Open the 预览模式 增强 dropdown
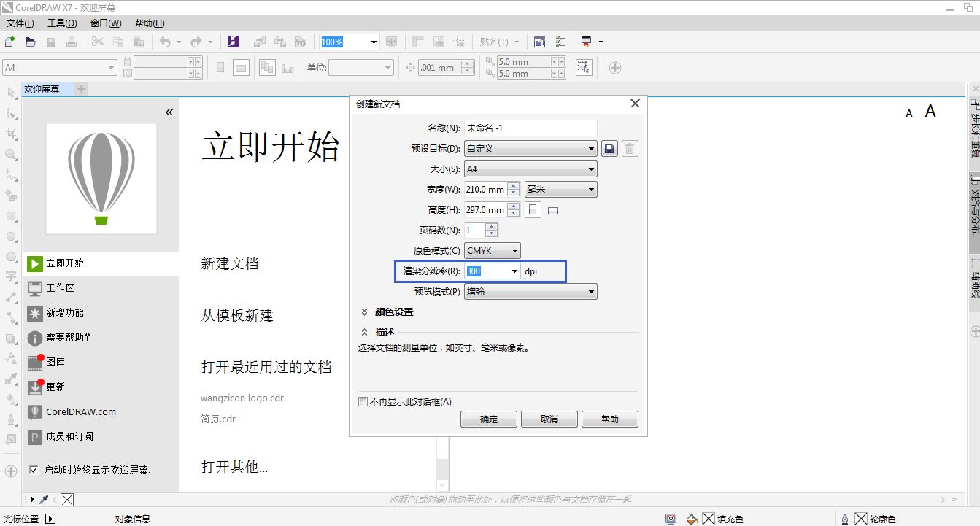Image resolution: width=980 pixels, height=526 pixels. (x=530, y=292)
